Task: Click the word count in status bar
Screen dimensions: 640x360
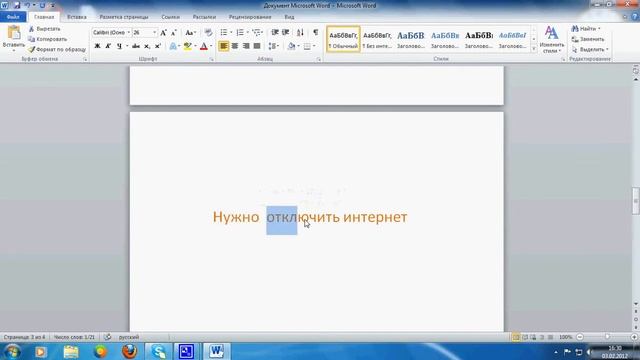Action: pos(74,337)
